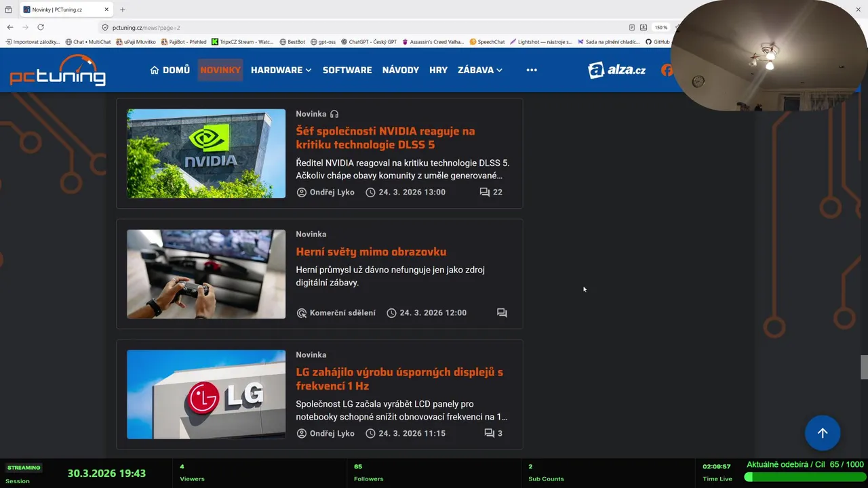Click the scroll-to-top arrow button

(x=823, y=433)
